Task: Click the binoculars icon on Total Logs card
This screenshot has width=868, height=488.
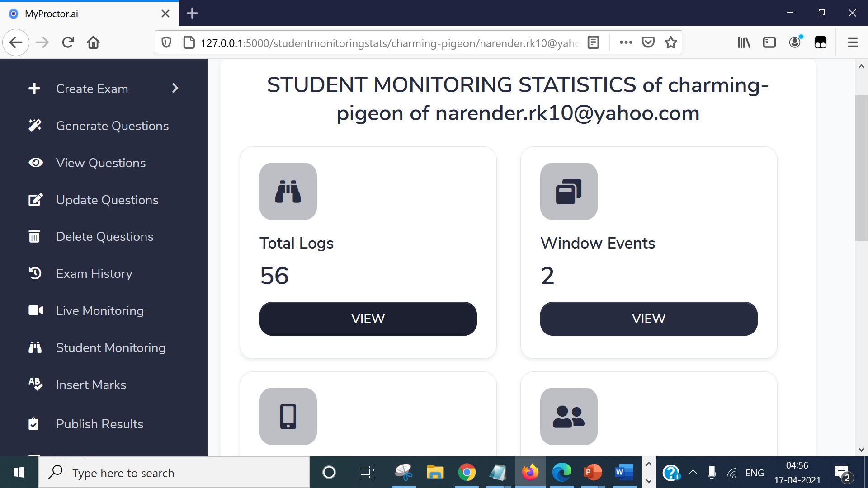Action: pos(288,191)
